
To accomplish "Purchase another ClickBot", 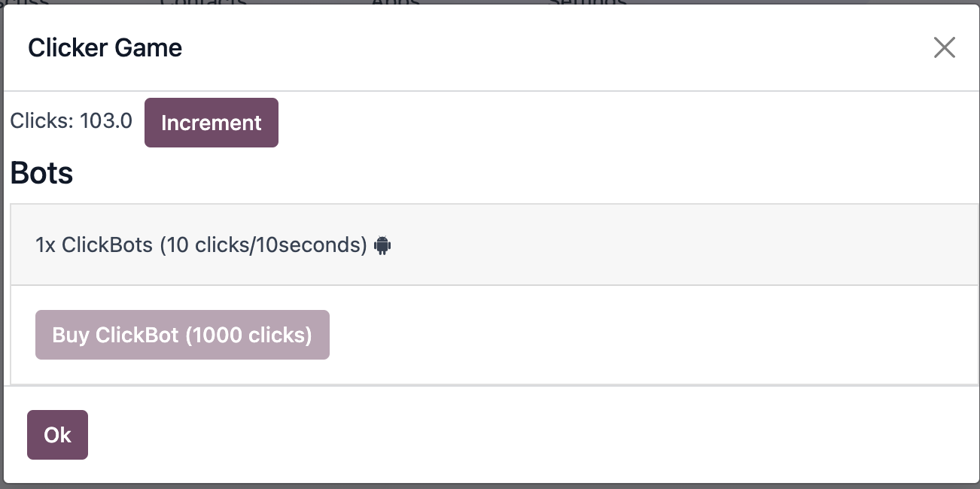I will 182,334.
